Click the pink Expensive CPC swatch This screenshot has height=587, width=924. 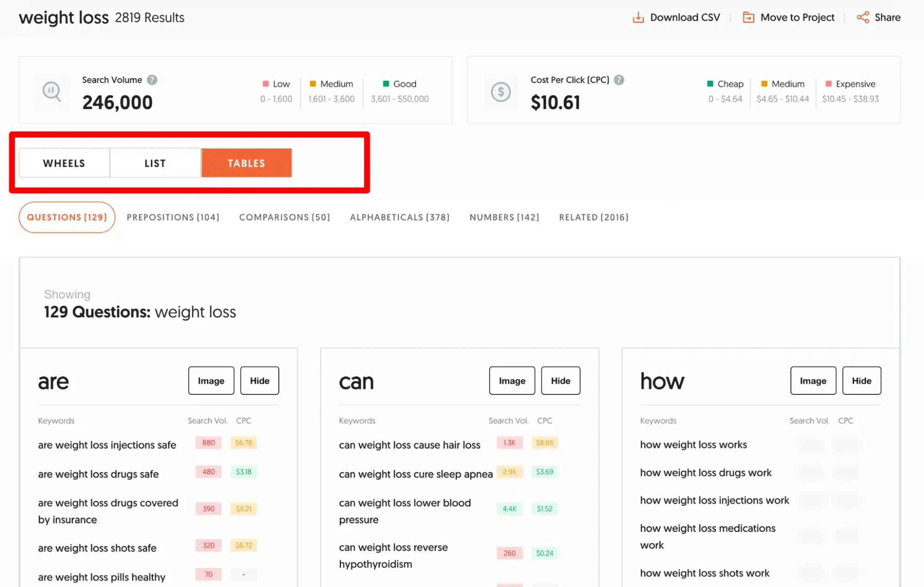pos(829,84)
